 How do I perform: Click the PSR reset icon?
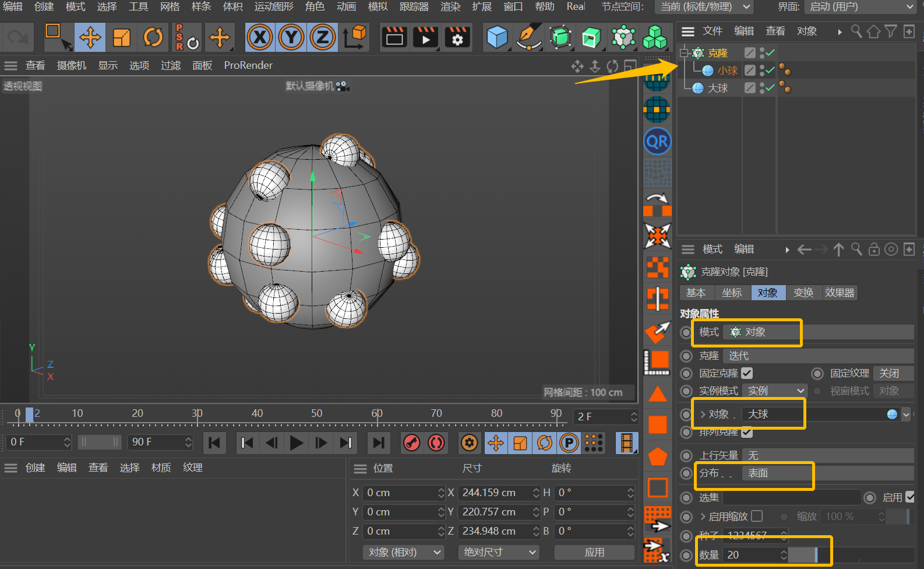[x=186, y=38]
